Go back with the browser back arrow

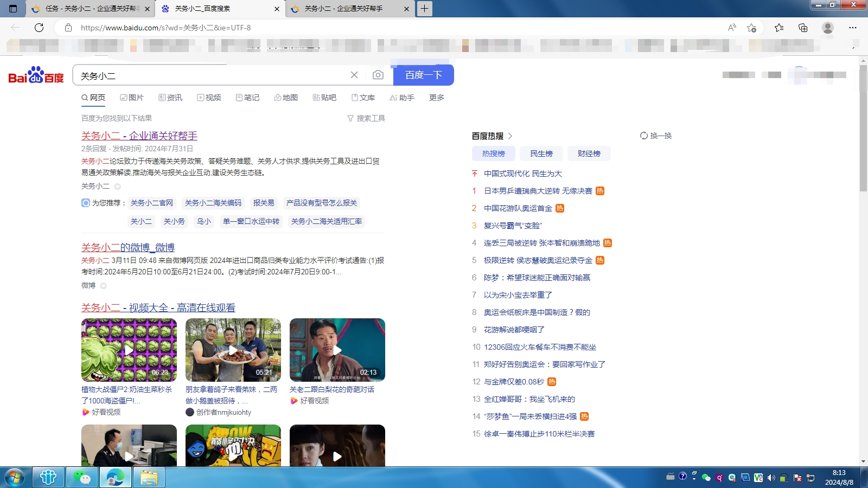(15, 28)
